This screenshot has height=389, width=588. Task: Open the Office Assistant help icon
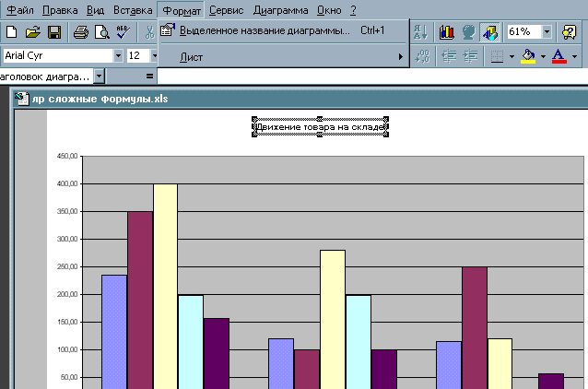(x=570, y=32)
